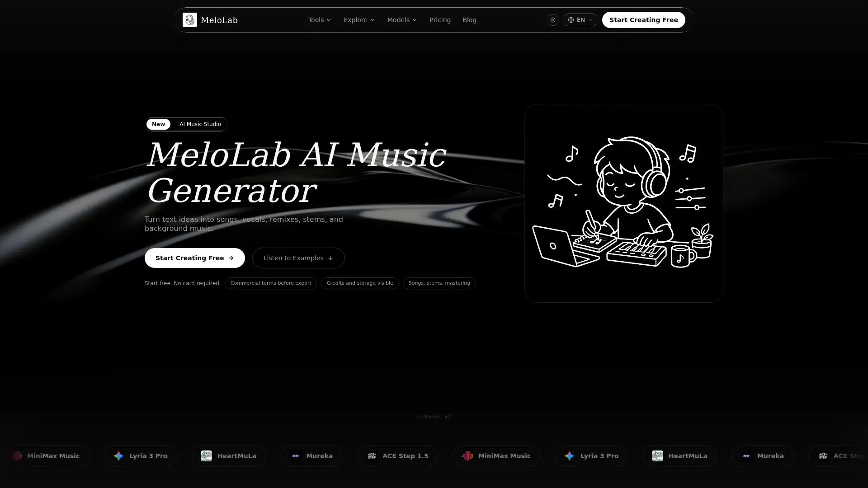This screenshot has width=868, height=488.
Task: Click the AI Music Studio label
Action: (200, 124)
